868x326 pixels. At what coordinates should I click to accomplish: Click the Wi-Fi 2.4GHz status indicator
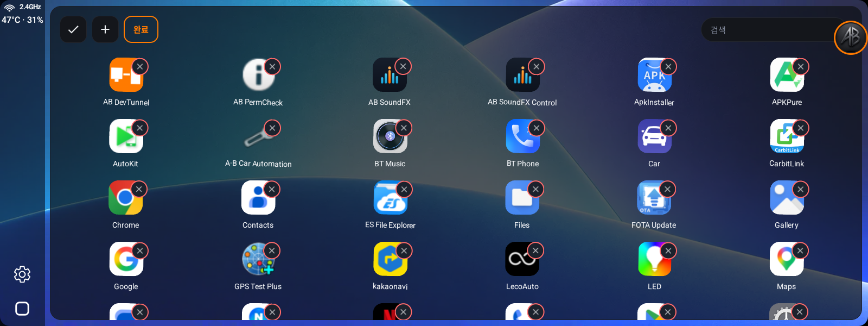[22, 7]
